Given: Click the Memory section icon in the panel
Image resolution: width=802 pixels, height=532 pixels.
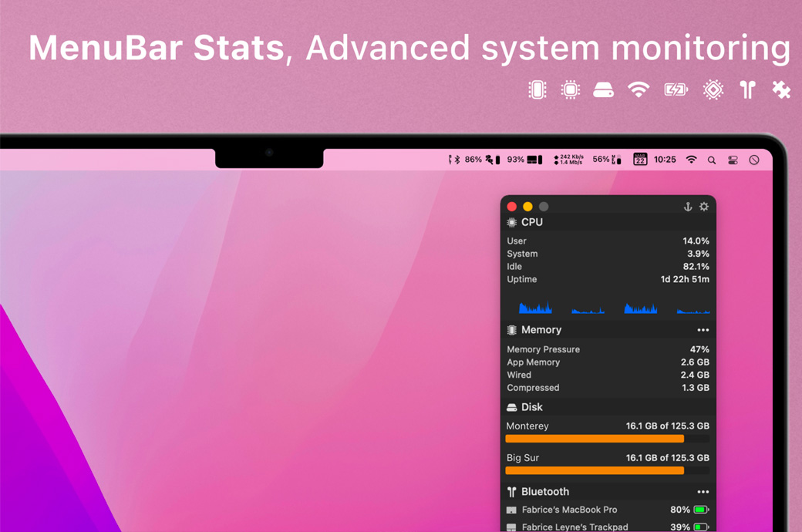Looking at the screenshot, I should click(x=511, y=330).
